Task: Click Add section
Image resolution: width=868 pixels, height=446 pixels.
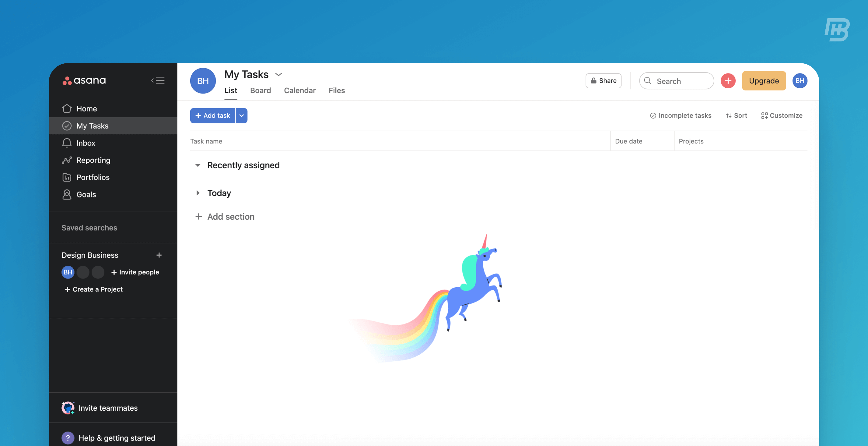Action: pyautogui.click(x=225, y=217)
